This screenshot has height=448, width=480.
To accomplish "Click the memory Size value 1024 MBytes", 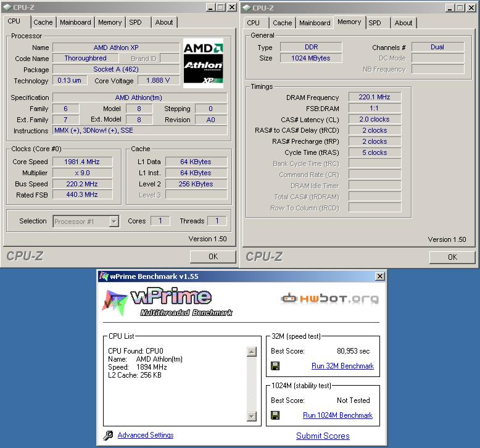I will tap(311, 58).
